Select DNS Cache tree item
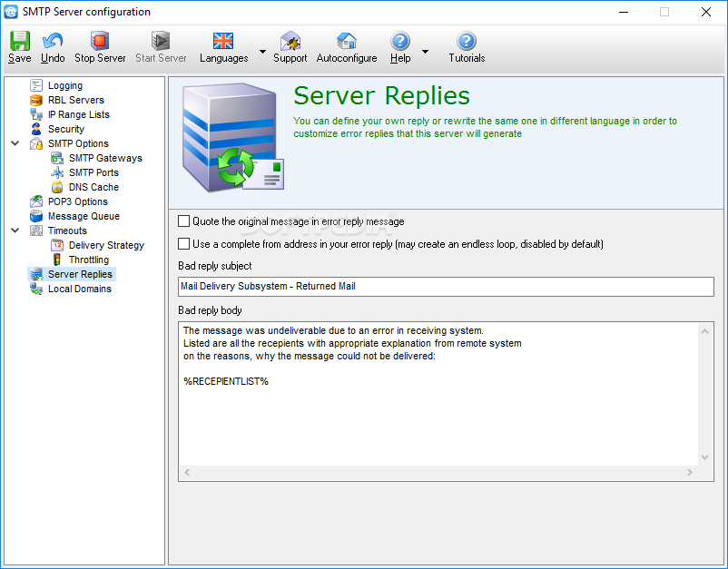 coord(93,187)
